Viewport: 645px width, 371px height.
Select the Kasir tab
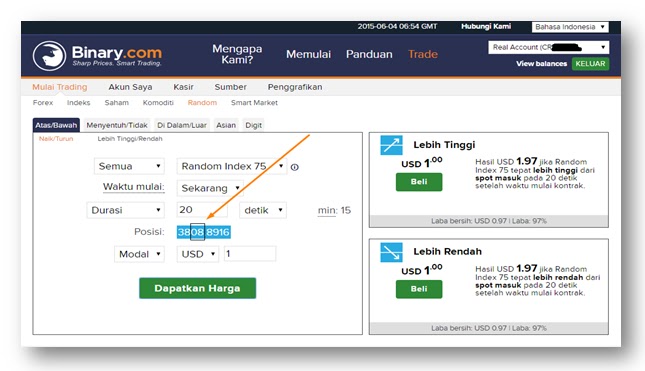click(183, 87)
